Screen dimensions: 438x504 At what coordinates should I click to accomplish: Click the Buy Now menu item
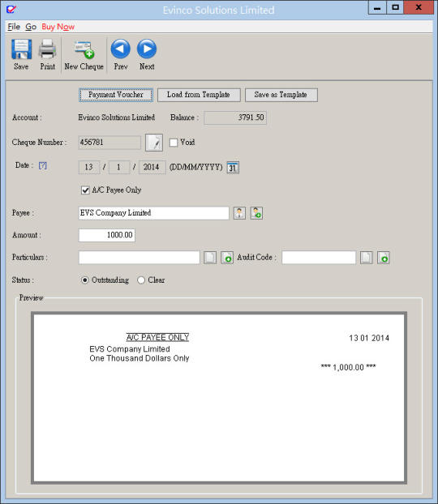[x=58, y=27]
